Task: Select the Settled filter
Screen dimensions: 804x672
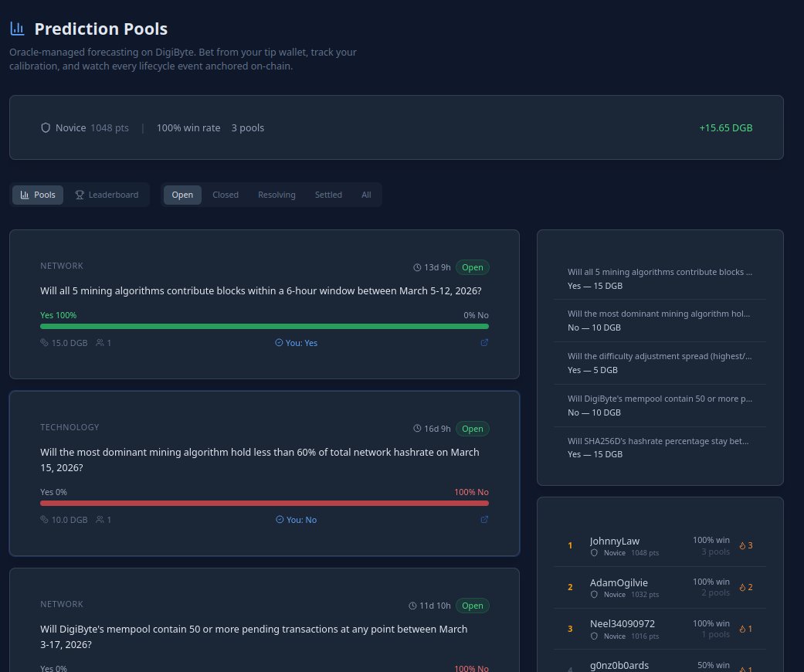Action: pos(328,195)
